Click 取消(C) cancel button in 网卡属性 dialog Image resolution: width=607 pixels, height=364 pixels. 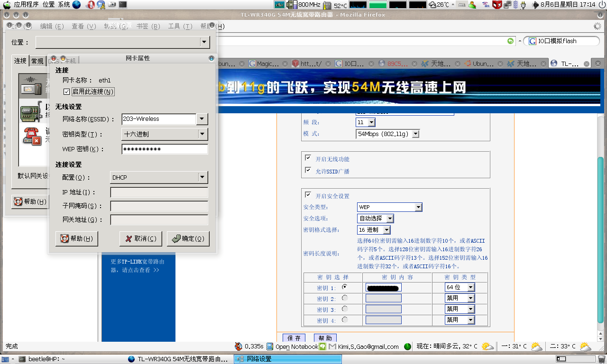(x=141, y=239)
